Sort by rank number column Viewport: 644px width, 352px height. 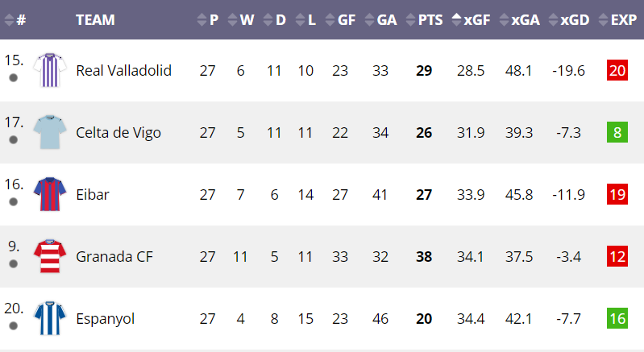(x=15, y=19)
